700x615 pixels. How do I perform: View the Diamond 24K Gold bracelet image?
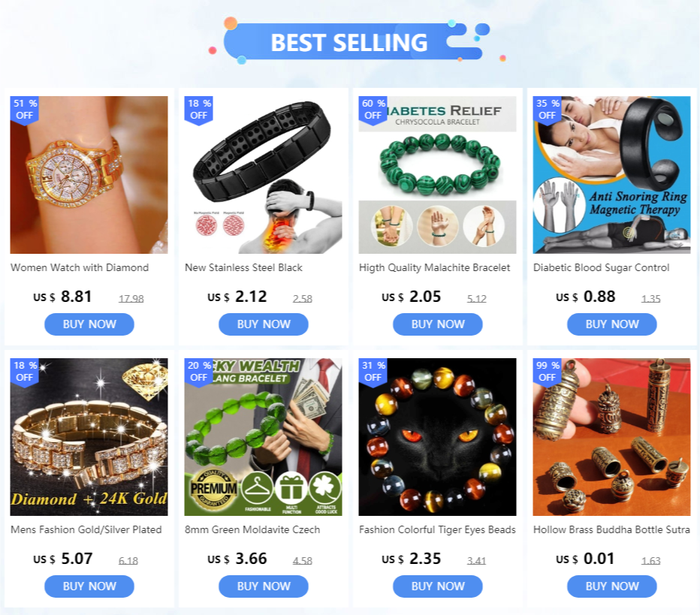click(89, 437)
